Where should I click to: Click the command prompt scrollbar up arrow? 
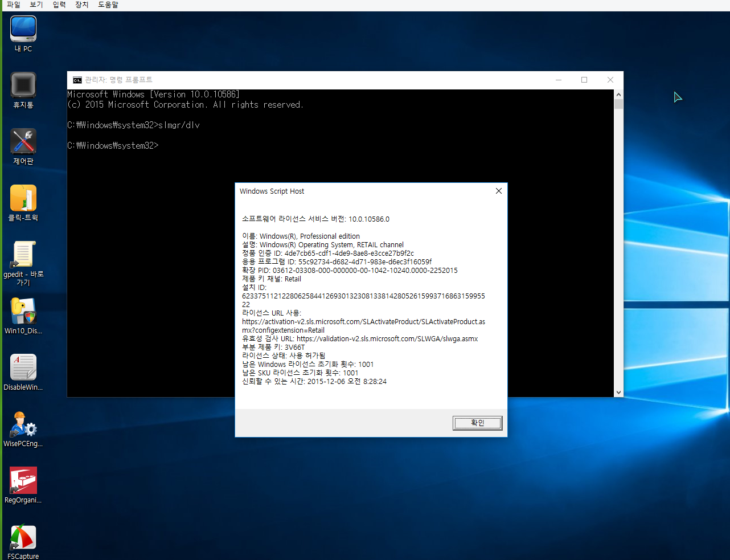pyautogui.click(x=618, y=95)
